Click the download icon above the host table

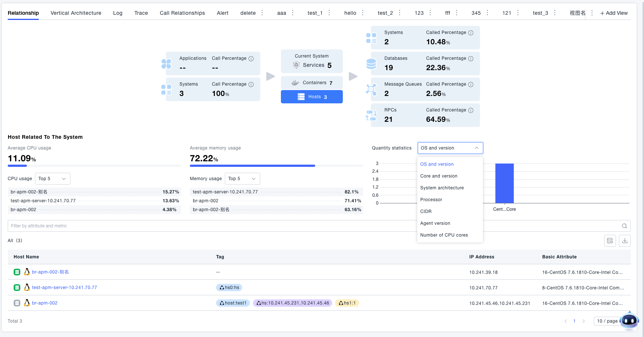[x=624, y=241]
